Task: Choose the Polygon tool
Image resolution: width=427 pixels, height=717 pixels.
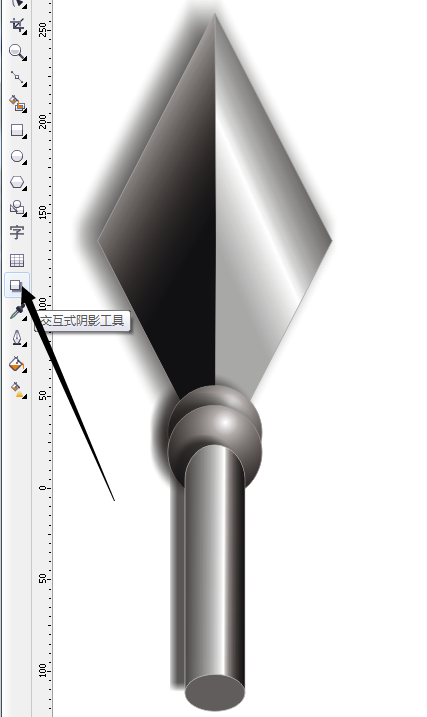Action: point(17,182)
